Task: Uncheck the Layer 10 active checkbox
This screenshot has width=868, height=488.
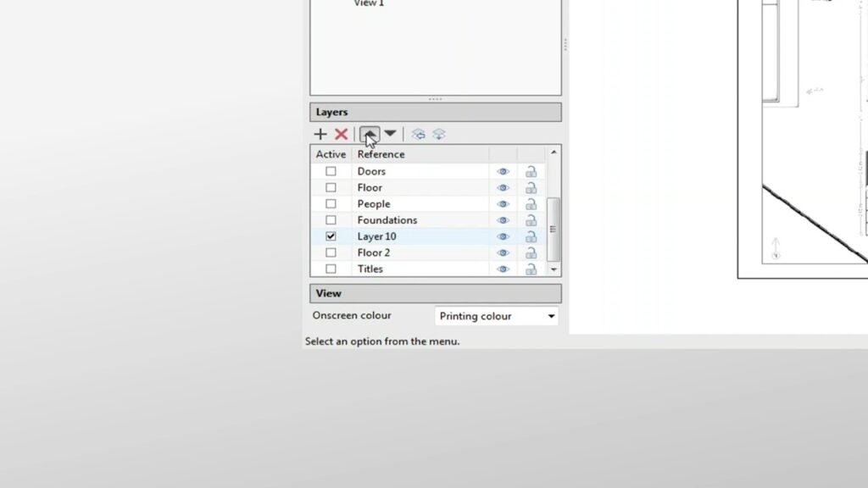Action: tap(331, 236)
